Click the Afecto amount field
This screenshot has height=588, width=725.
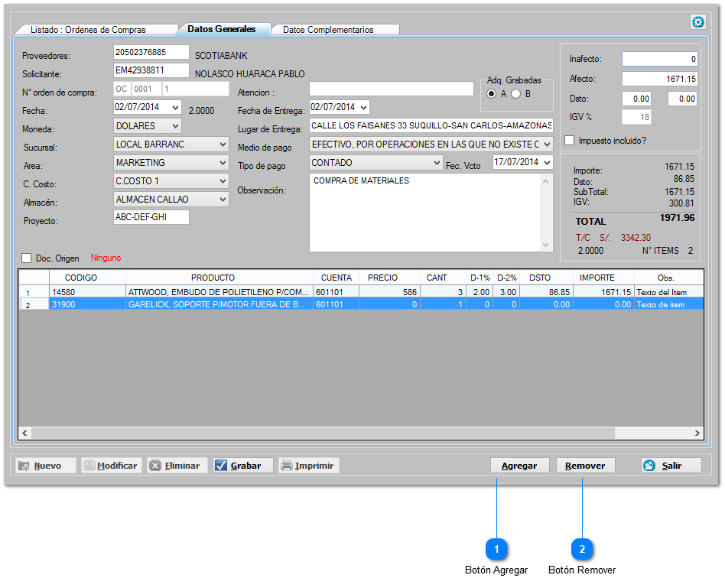click(659, 79)
